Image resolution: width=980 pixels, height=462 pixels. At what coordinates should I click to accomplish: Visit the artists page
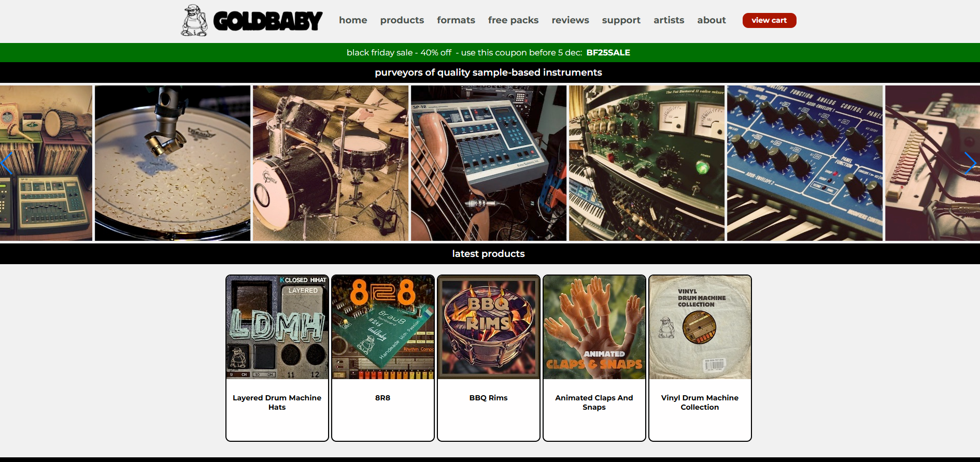click(x=669, y=20)
